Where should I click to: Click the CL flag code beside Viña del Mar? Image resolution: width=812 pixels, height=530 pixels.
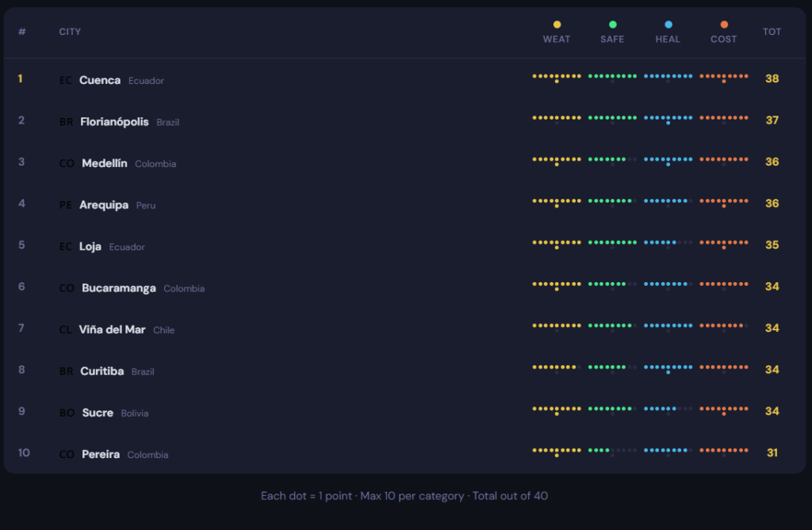click(x=66, y=330)
